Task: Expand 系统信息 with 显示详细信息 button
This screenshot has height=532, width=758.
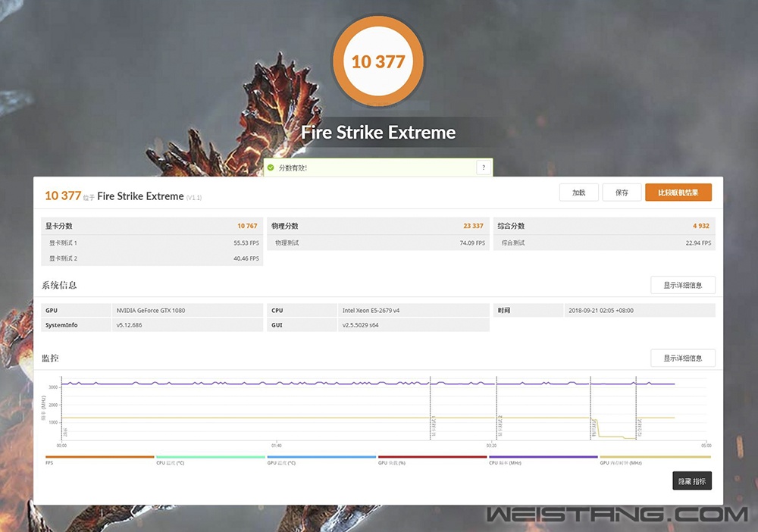Action: tap(682, 285)
